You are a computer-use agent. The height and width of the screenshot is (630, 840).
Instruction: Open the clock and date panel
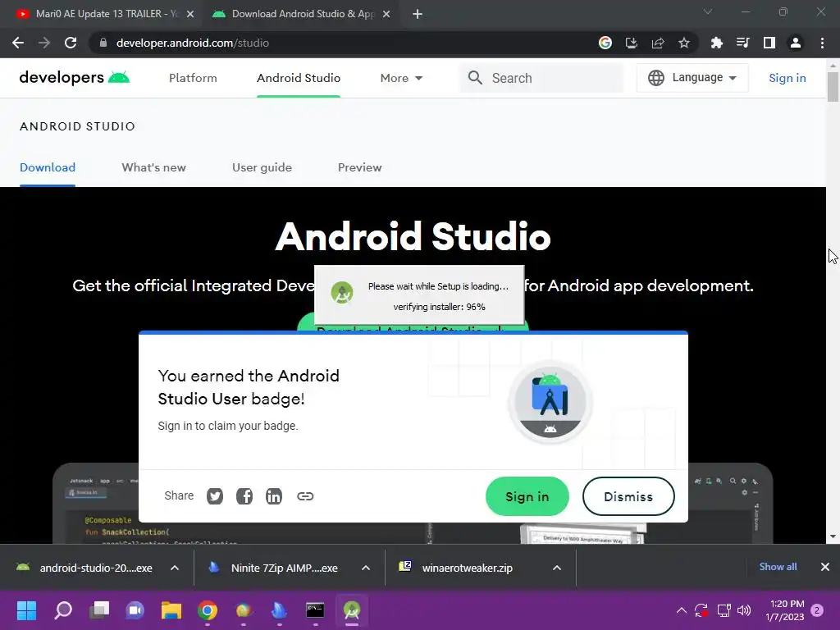pyautogui.click(x=785, y=610)
